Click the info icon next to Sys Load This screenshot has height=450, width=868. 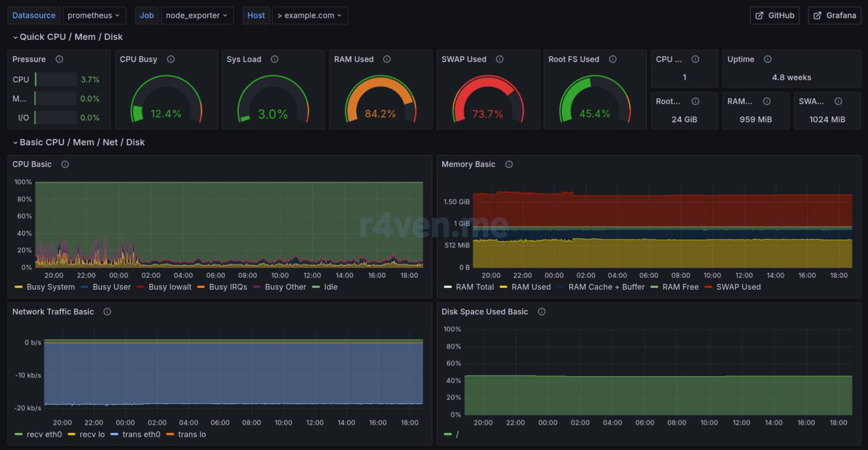pyautogui.click(x=274, y=59)
